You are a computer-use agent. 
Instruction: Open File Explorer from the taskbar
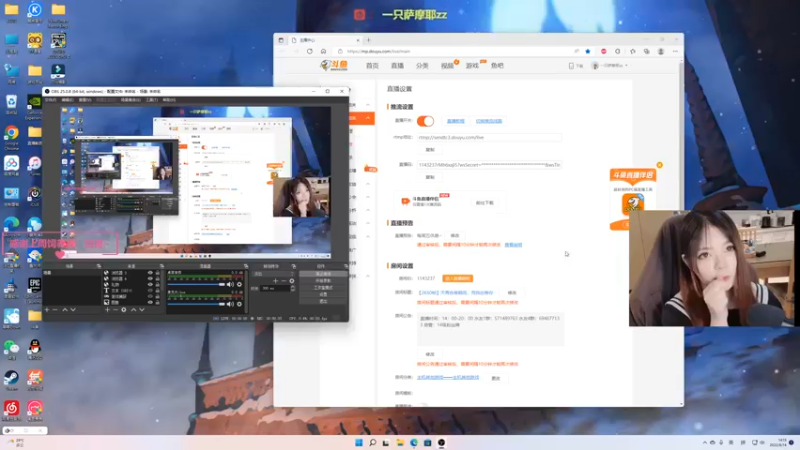pos(400,442)
